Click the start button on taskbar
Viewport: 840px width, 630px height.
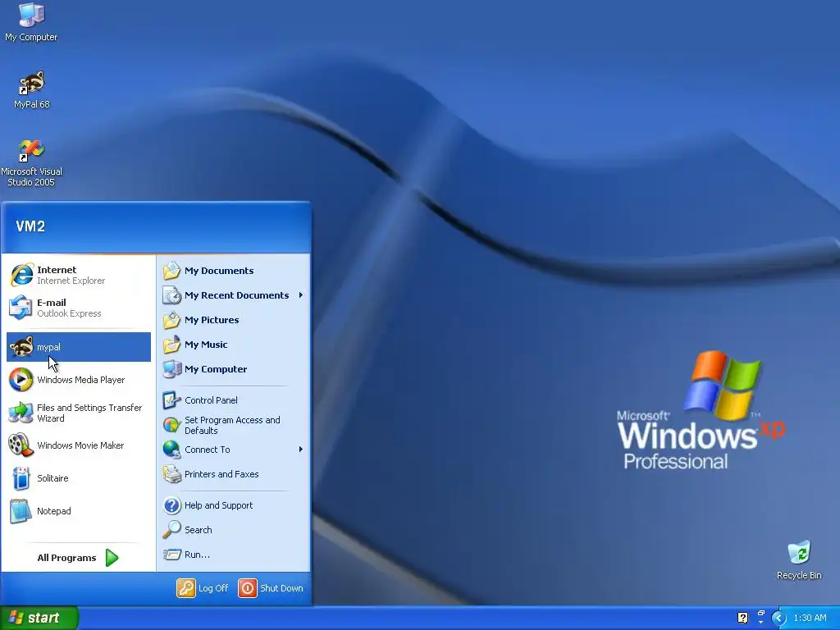coord(39,618)
